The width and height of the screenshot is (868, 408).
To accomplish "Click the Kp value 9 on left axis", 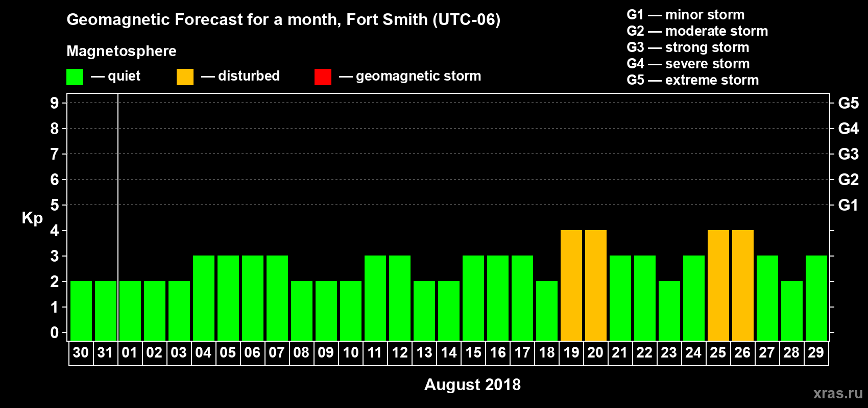I will coord(55,103).
